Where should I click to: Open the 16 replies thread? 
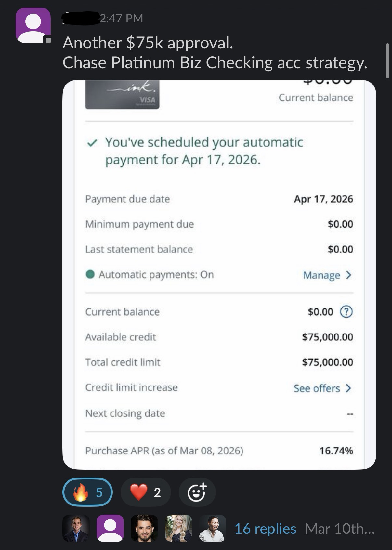click(265, 529)
